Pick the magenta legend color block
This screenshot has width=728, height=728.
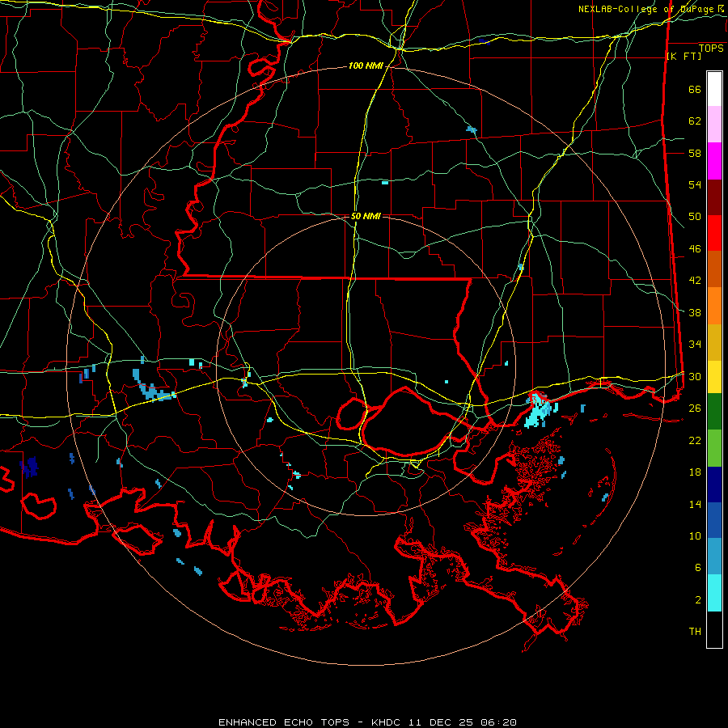click(714, 161)
